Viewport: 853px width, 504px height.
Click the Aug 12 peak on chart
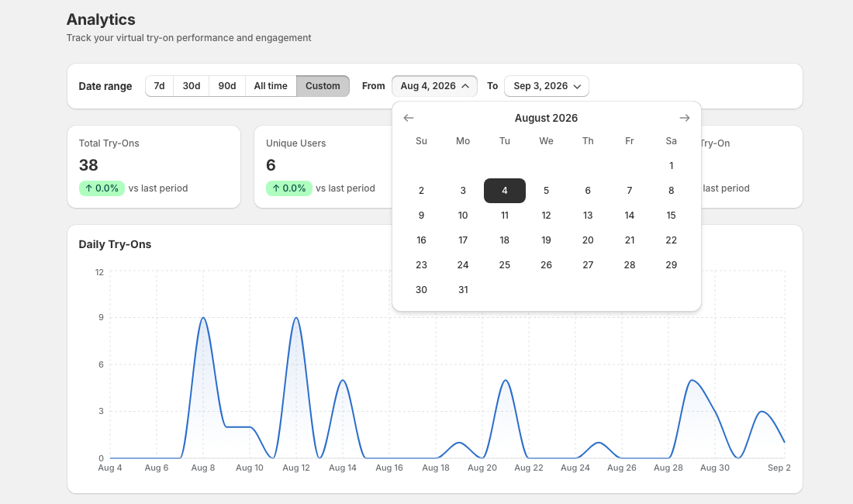296,317
